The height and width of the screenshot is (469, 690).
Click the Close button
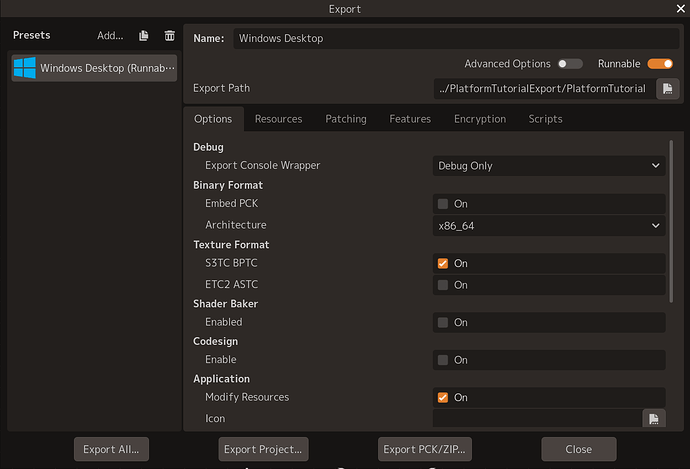tap(579, 449)
